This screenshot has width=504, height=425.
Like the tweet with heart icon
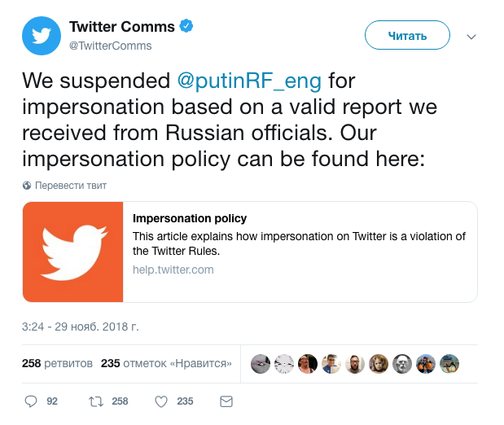[161, 401]
